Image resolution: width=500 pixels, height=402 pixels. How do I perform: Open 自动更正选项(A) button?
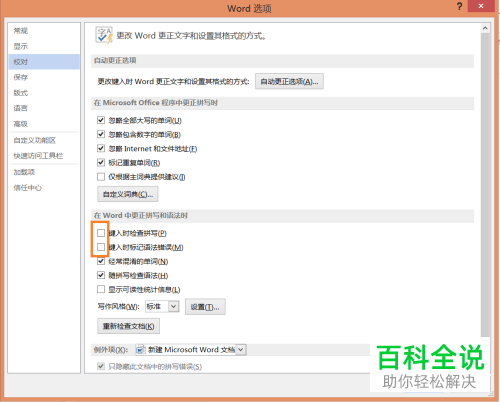coord(289,81)
